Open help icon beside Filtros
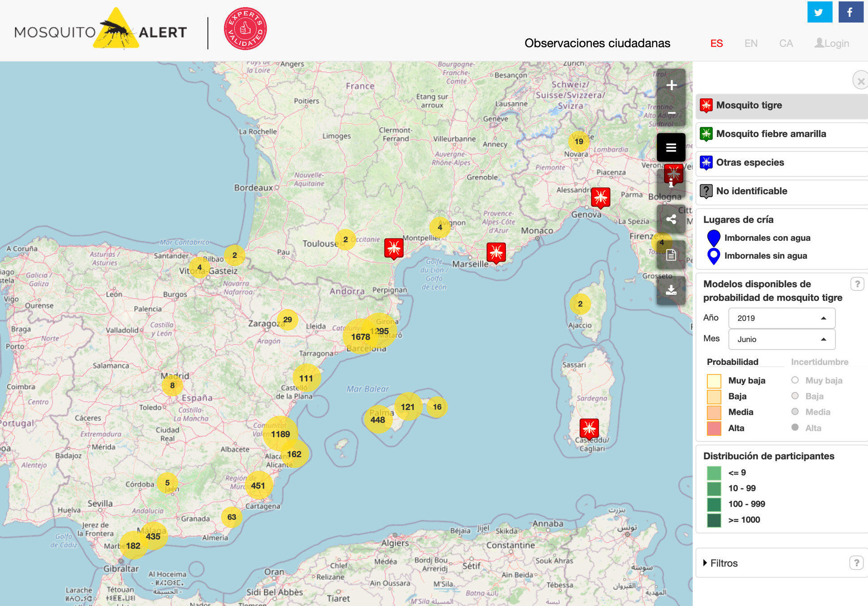Viewport: 868px width, 606px height. (856, 563)
